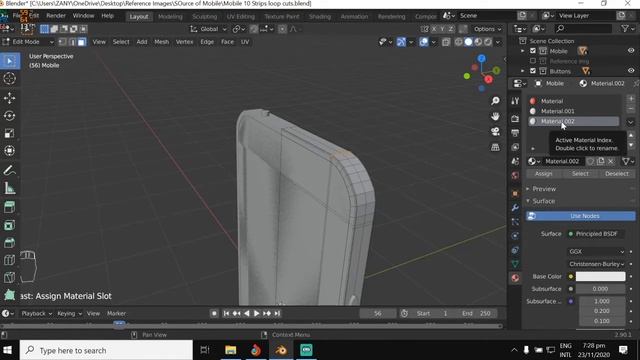The width and height of the screenshot is (640, 360).
Task: Click the zoom viewport magnifier icon
Action: (x=495, y=101)
